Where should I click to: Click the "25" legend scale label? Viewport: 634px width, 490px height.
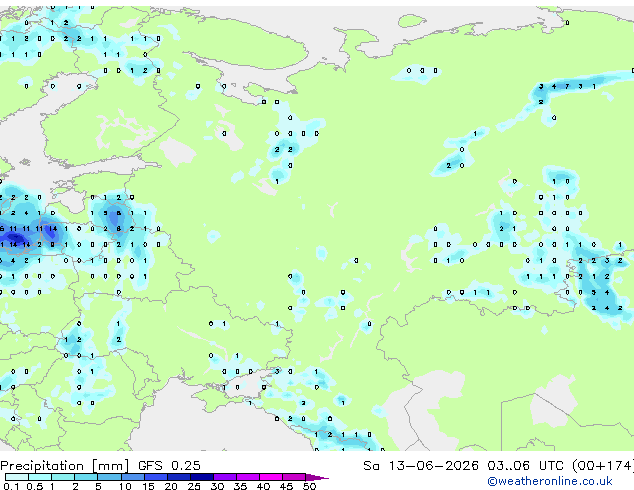(194, 486)
